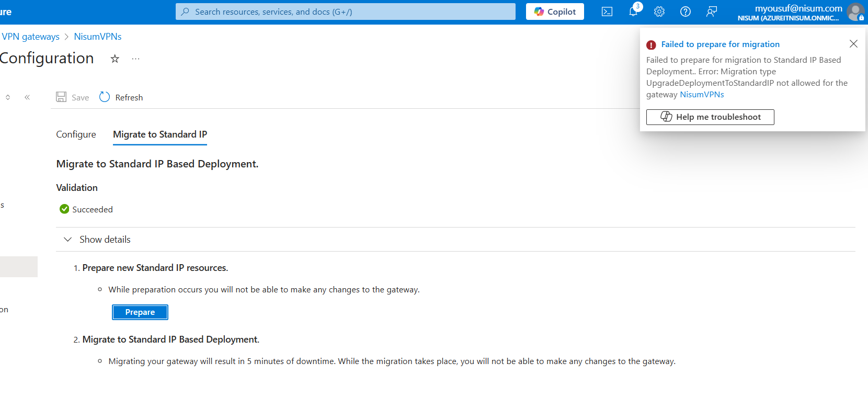Click 'Prepare new Standard IP resources' step

[155, 268]
